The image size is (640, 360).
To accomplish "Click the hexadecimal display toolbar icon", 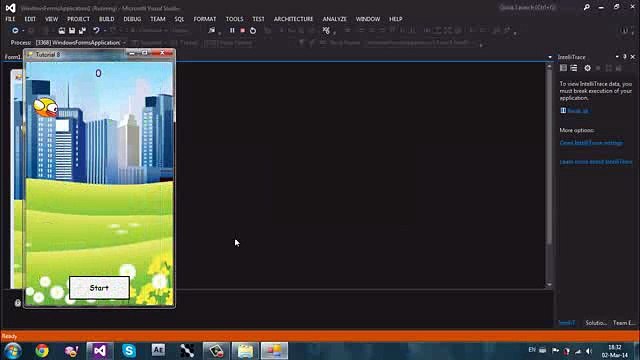I will [x=326, y=31].
